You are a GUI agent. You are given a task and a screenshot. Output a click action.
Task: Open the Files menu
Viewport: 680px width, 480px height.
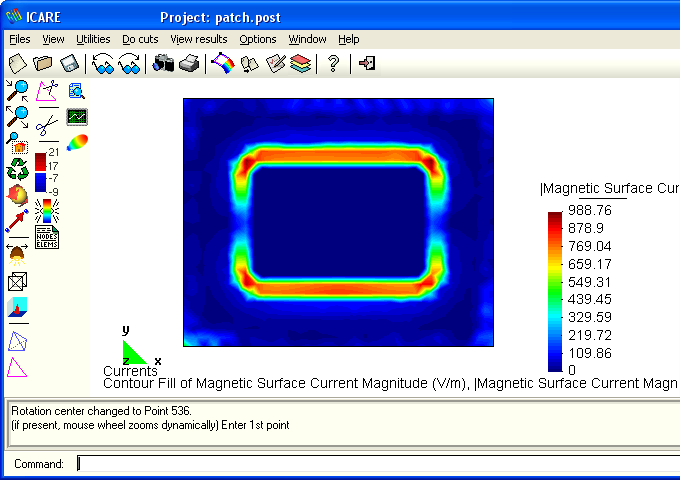point(20,39)
